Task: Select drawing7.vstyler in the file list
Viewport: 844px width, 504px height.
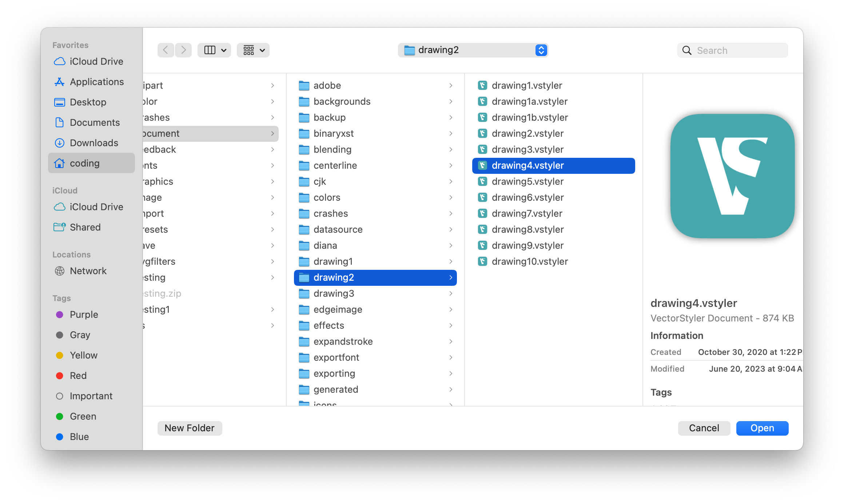Action: (x=527, y=213)
